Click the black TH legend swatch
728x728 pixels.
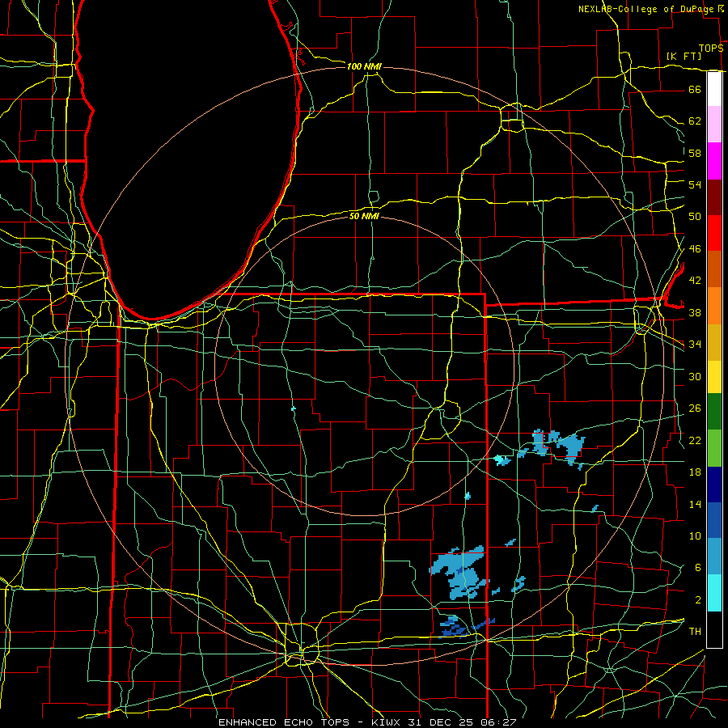[x=714, y=629]
